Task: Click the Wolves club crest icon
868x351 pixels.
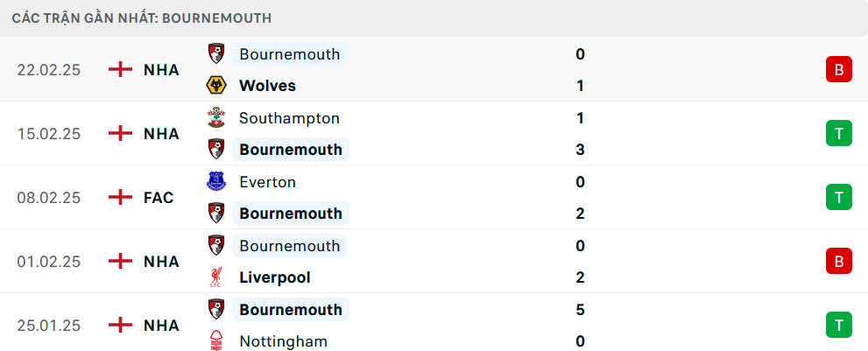Action: [215, 86]
